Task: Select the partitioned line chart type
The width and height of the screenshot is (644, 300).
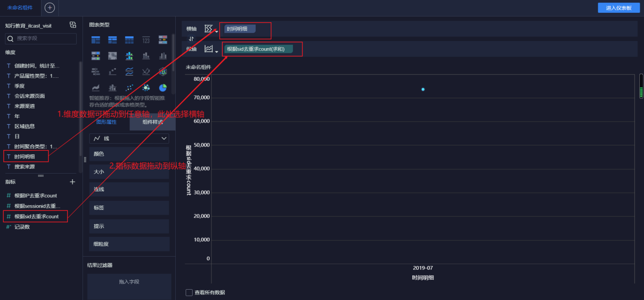Action: [x=130, y=72]
